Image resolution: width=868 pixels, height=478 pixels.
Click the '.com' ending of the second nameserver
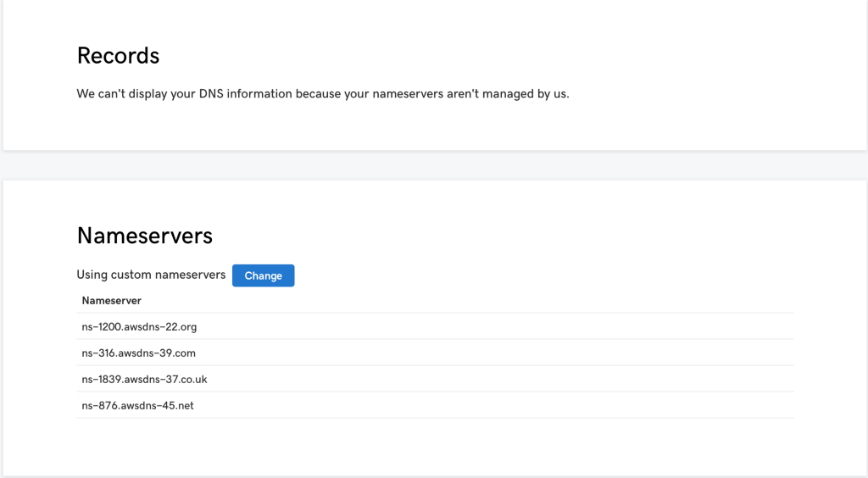(184, 353)
